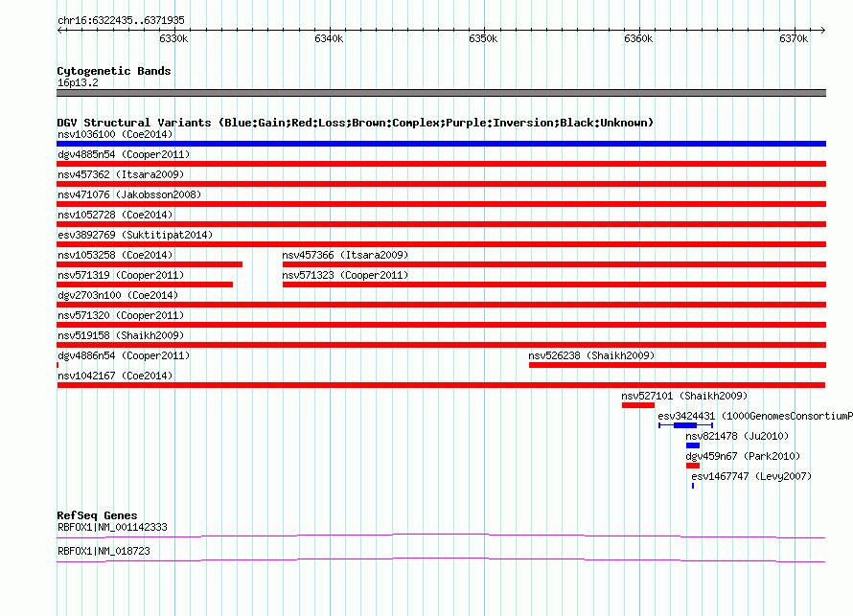This screenshot has width=853, height=616.
Task: Click the RefSeq Genes track title
Action: coord(97,515)
